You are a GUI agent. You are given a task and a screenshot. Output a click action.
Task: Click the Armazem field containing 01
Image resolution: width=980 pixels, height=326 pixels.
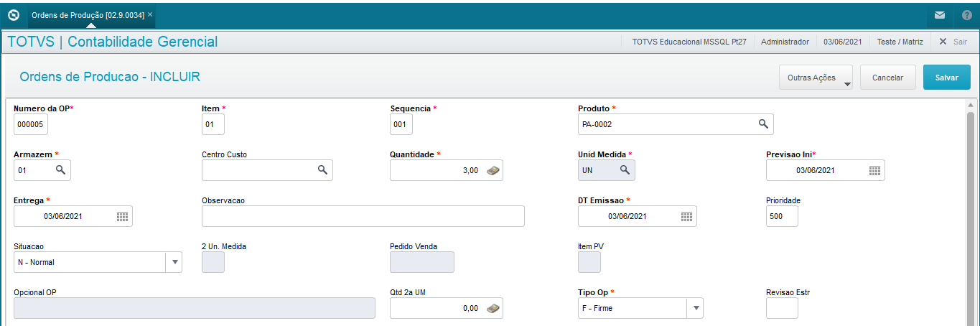(42, 170)
